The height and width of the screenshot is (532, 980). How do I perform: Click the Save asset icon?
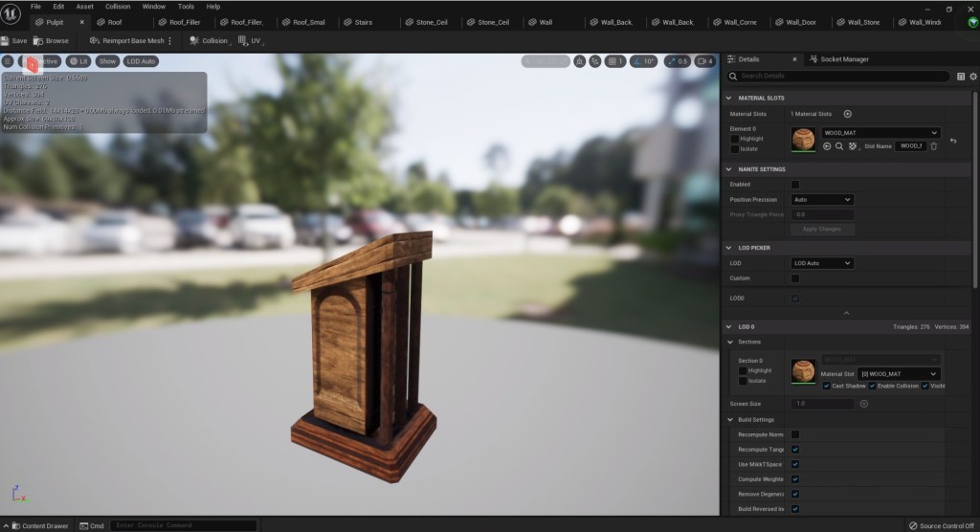click(13, 41)
